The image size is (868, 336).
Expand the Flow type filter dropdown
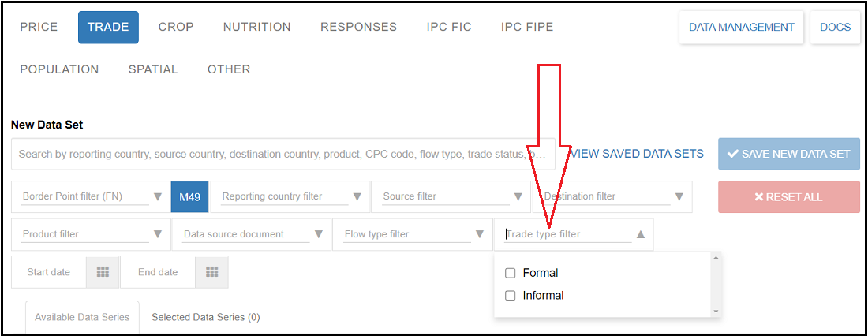click(480, 234)
